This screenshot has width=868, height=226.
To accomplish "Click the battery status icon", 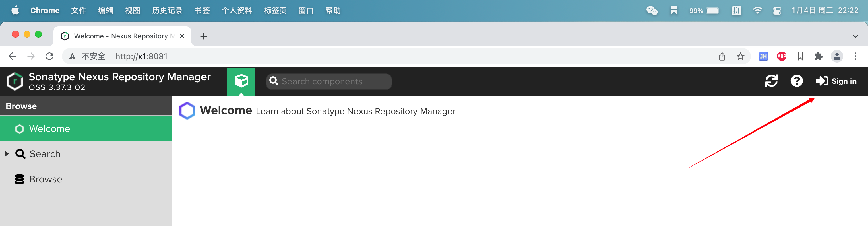I will point(713,10).
